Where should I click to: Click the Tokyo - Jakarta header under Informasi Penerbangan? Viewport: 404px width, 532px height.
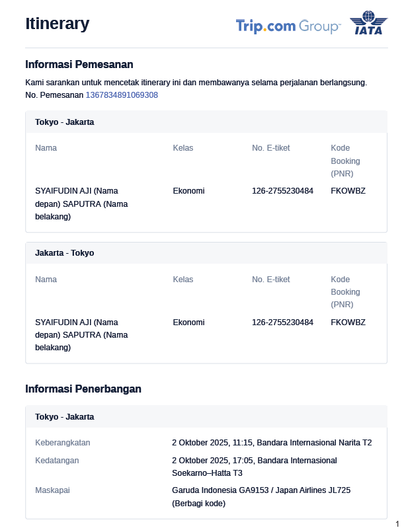pos(64,417)
